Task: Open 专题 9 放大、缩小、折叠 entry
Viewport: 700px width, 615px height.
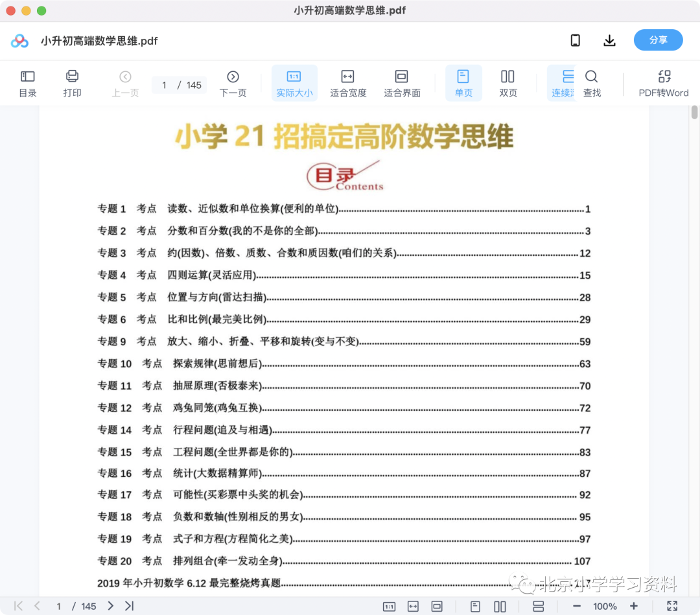Action: [x=344, y=342]
